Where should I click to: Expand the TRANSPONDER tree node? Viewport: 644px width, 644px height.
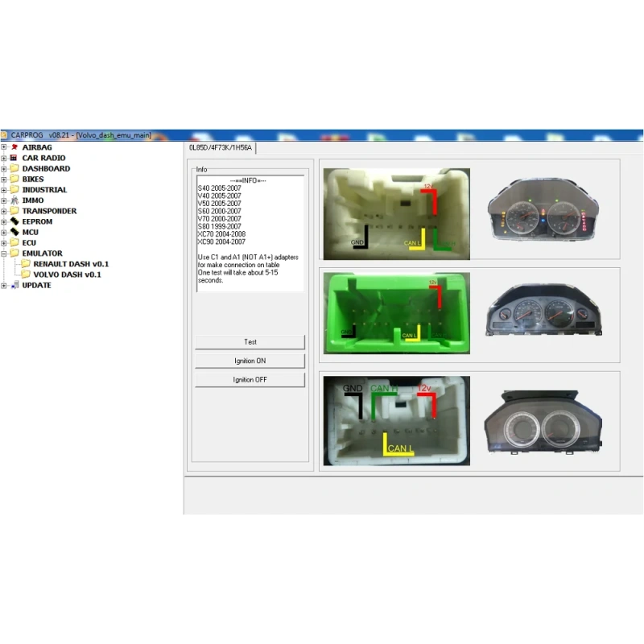(4, 212)
